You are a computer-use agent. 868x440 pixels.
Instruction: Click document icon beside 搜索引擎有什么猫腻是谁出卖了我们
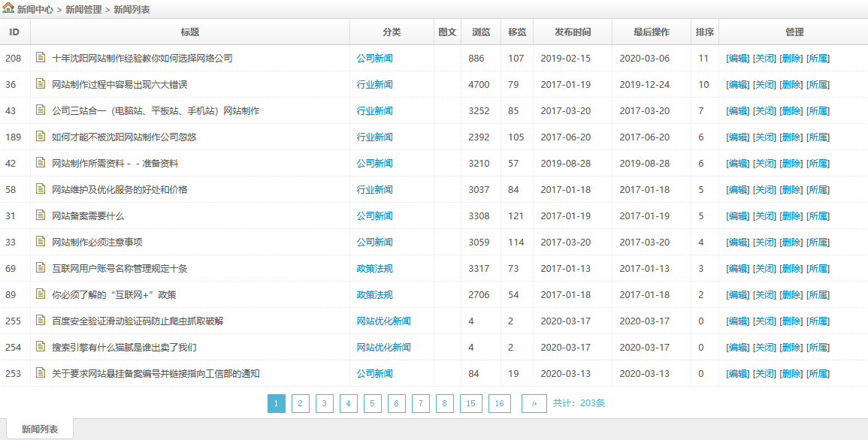pyautogui.click(x=41, y=347)
